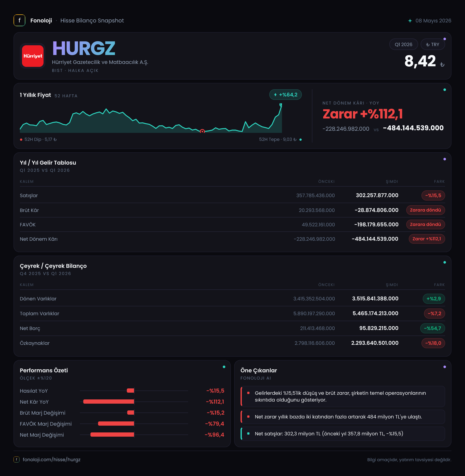The image size is (465, 476).
Task: Click the purple status dot in HURGZ header card
Action: click(x=444, y=39)
